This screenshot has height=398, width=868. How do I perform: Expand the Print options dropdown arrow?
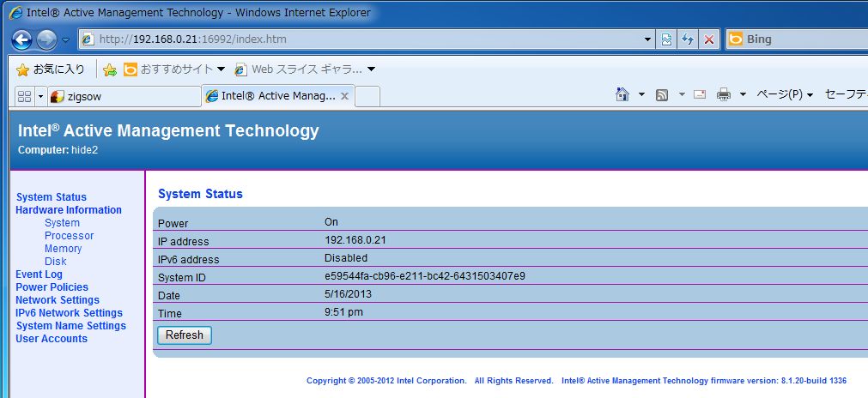[743, 95]
